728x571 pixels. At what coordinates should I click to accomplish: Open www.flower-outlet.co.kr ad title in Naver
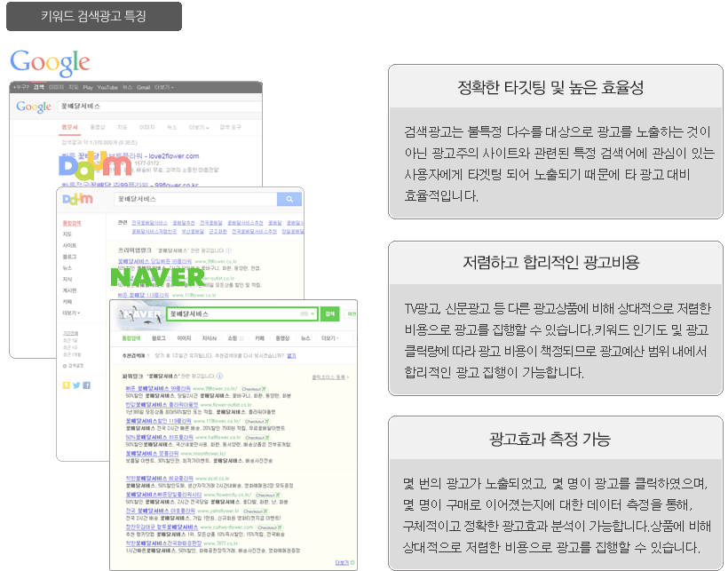click(162, 405)
